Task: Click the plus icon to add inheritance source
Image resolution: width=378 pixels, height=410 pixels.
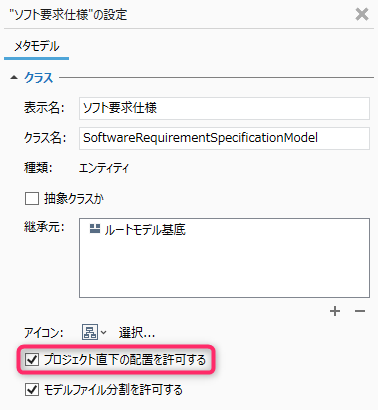Action: tap(335, 311)
